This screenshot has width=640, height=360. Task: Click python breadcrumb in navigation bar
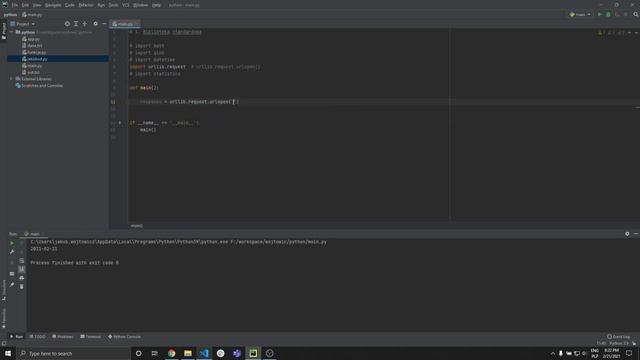[x=11, y=15]
